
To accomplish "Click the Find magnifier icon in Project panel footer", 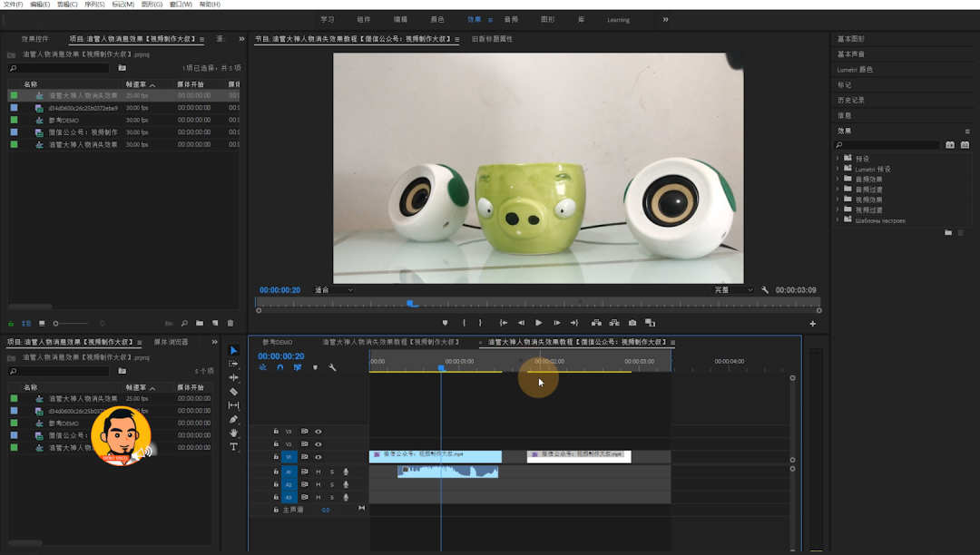I will coord(184,323).
